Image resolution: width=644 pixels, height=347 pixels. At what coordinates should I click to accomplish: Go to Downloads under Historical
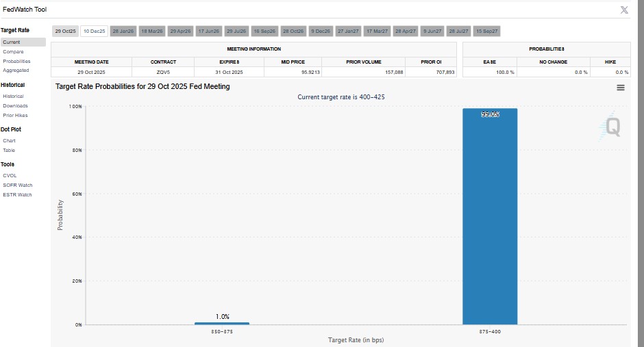click(x=15, y=106)
